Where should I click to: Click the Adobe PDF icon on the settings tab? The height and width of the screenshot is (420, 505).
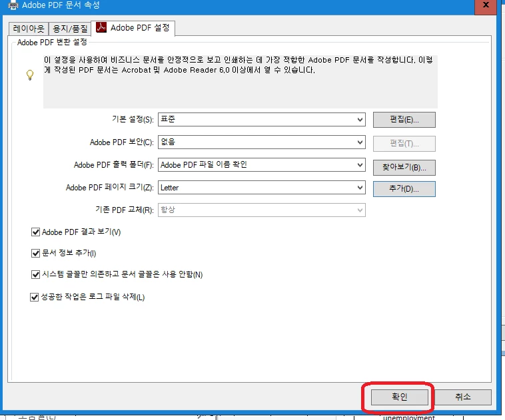(x=101, y=28)
